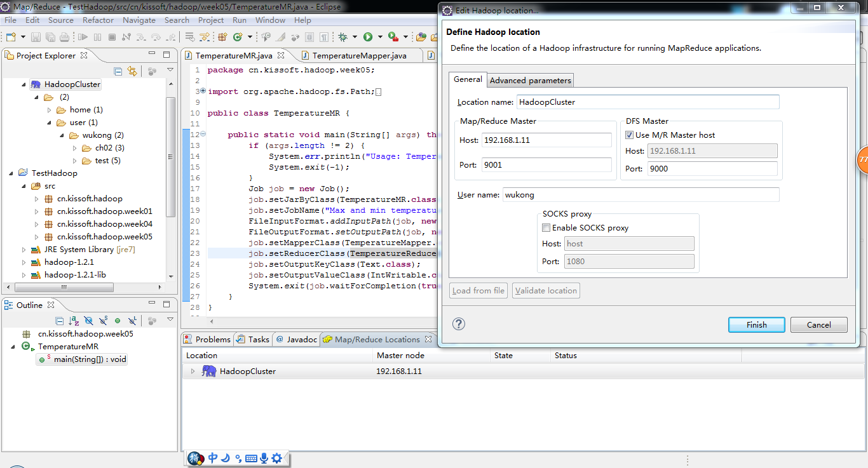Image resolution: width=868 pixels, height=468 pixels.
Task: Click Sort alphabetically icon in Outline
Action: pos(74,321)
